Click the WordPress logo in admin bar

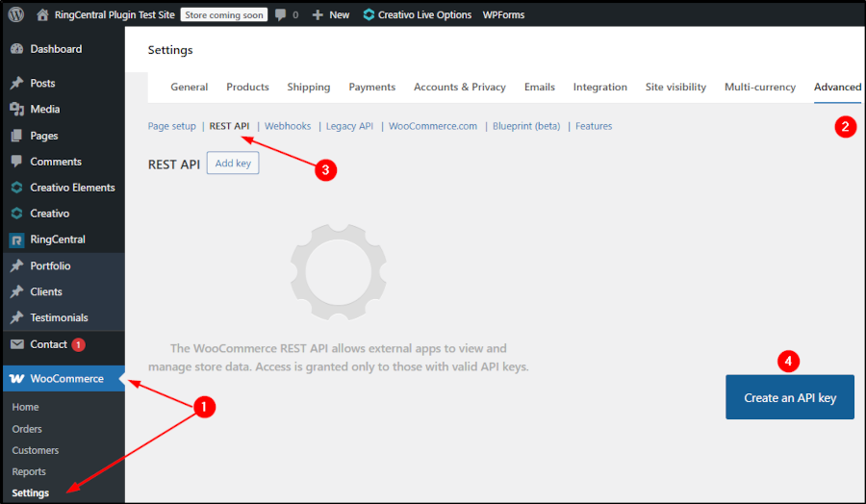click(16, 14)
